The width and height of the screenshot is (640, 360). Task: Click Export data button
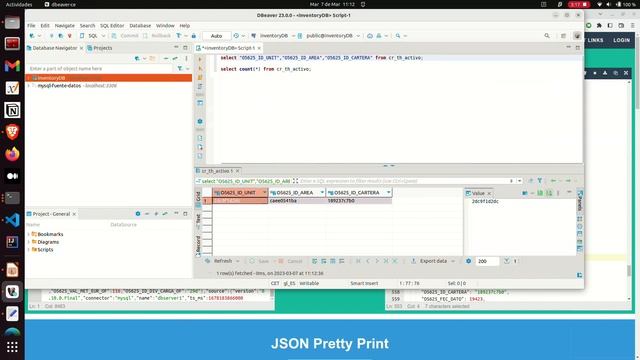click(x=429, y=261)
